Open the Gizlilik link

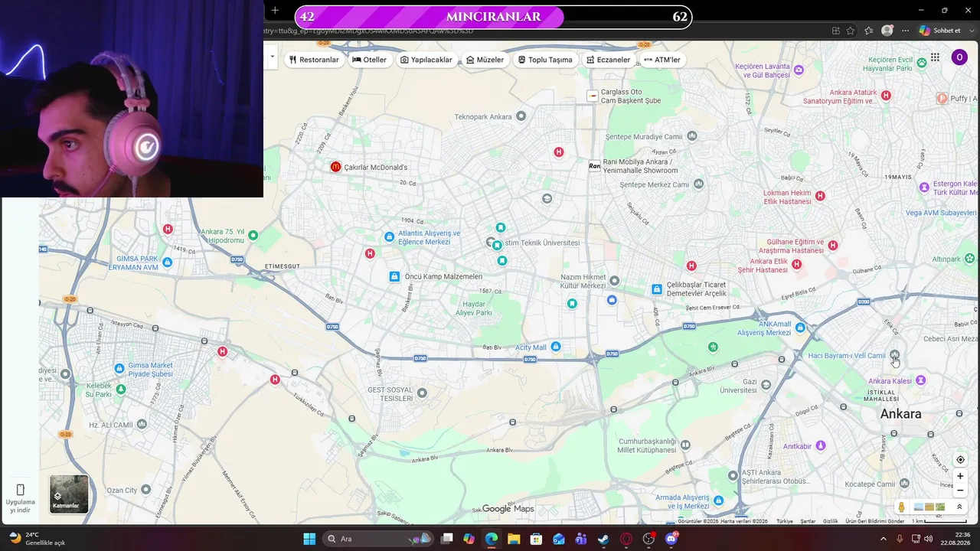(x=831, y=521)
